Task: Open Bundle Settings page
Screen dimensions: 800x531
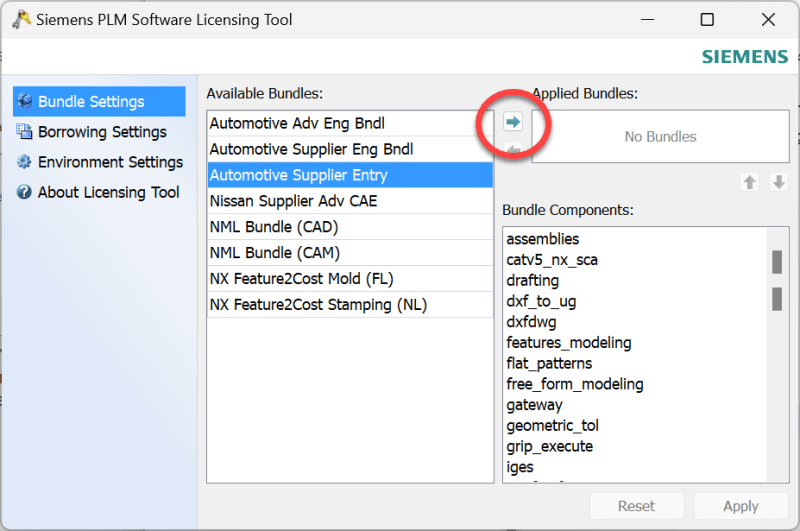Action: point(99,101)
